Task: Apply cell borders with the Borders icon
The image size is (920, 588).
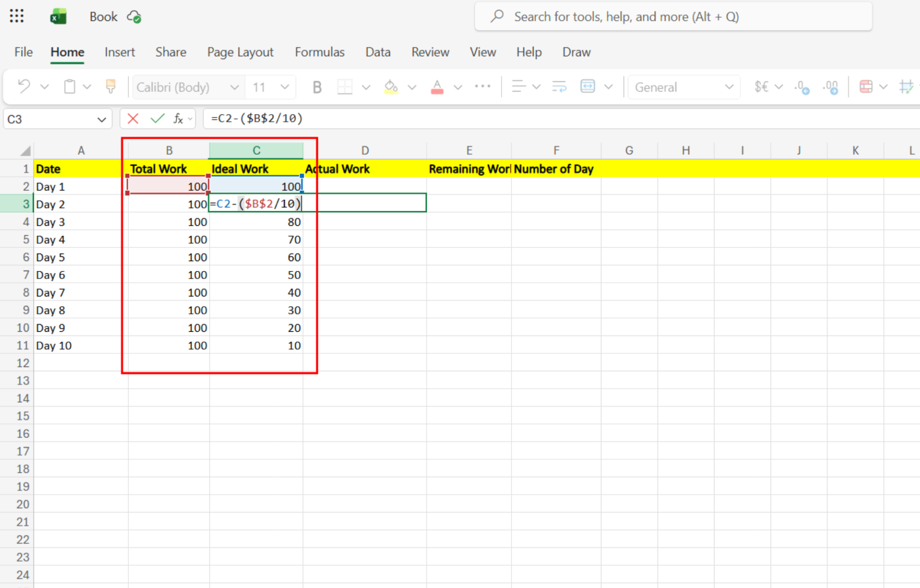Action: click(345, 87)
